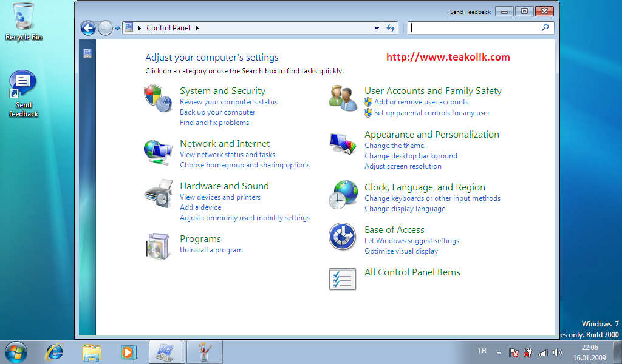The width and height of the screenshot is (622, 364).
Task: Click the taskbar clock showing 22:06
Action: [589, 352]
